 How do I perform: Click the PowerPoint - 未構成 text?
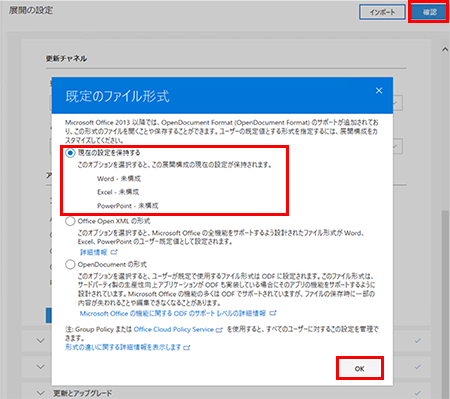coord(128,206)
